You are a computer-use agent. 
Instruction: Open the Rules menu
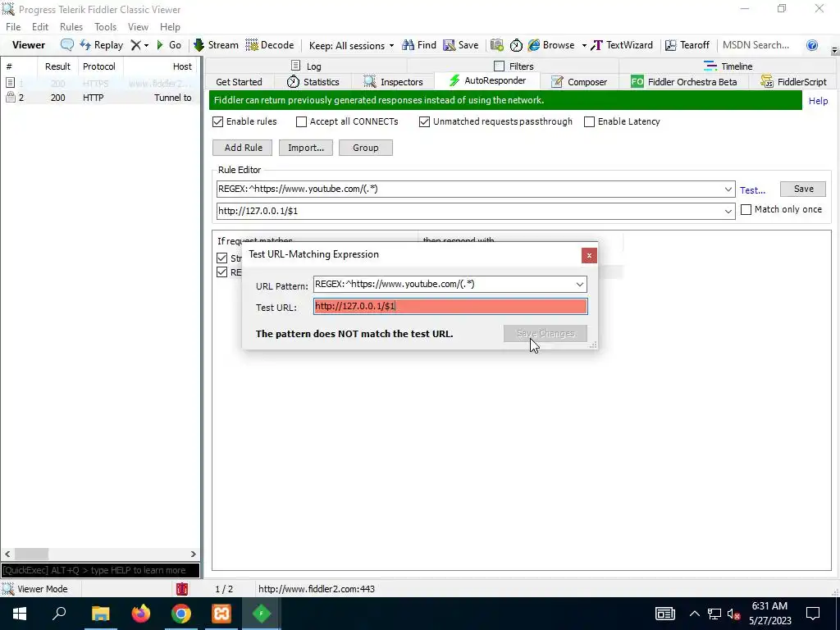pos(71,27)
